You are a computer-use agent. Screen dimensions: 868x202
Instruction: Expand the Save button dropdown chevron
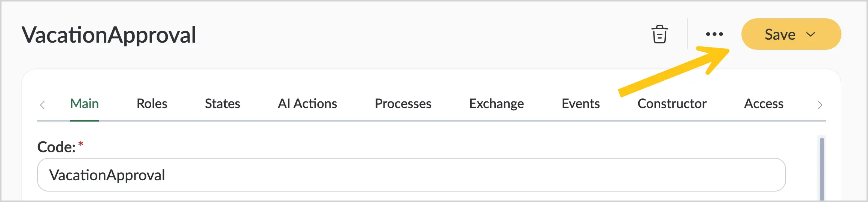811,34
